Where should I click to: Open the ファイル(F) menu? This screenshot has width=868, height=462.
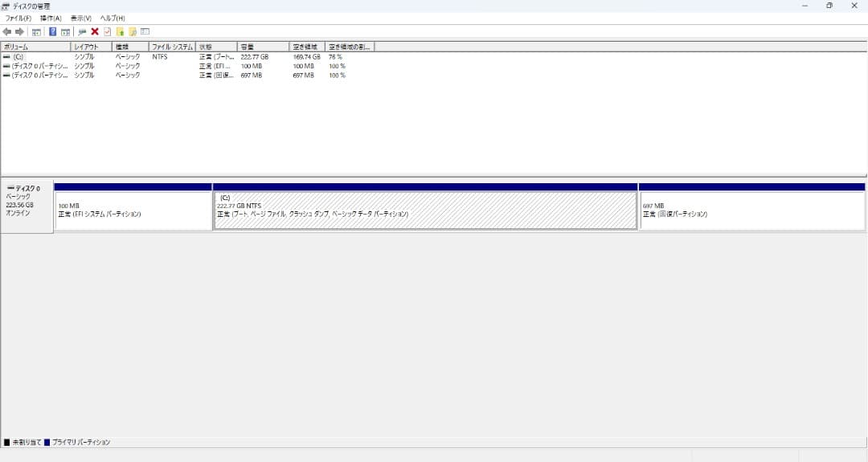coord(18,18)
